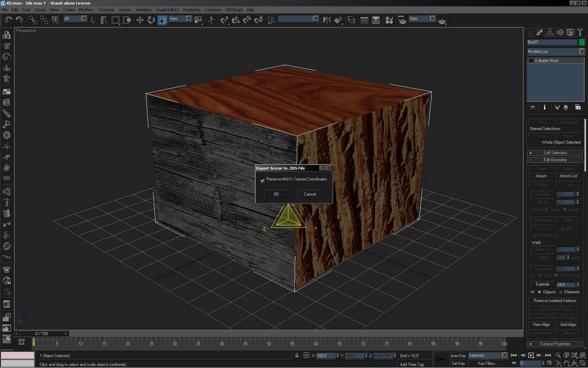The image size is (588, 368).
Task: Open the Select by Name list
Action: point(104,20)
